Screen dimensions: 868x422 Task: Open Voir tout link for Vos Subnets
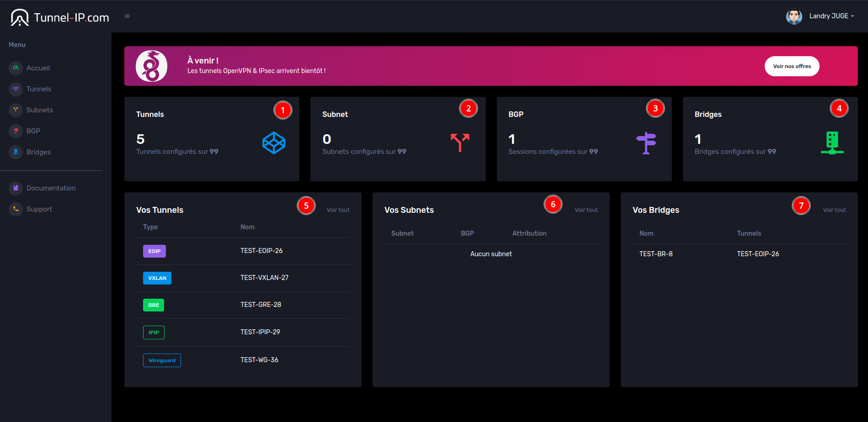point(586,210)
